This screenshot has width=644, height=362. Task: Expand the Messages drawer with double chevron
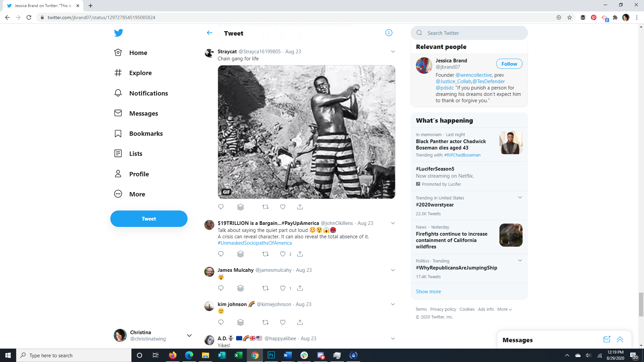click(x=620, y=340)
